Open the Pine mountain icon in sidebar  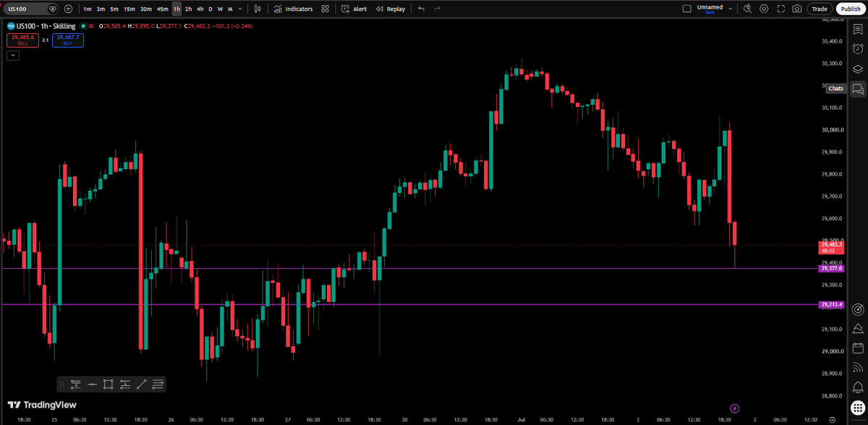pyautogui.click(x=858, y=329)
